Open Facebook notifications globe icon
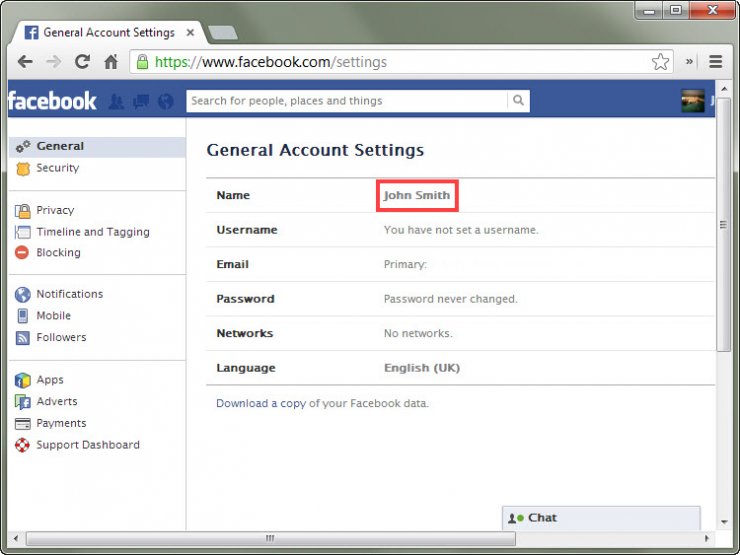 [166, 101]
